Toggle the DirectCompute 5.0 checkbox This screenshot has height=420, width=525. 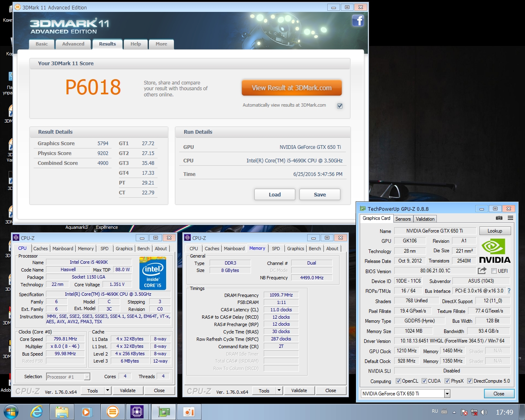tap(470, 381)
